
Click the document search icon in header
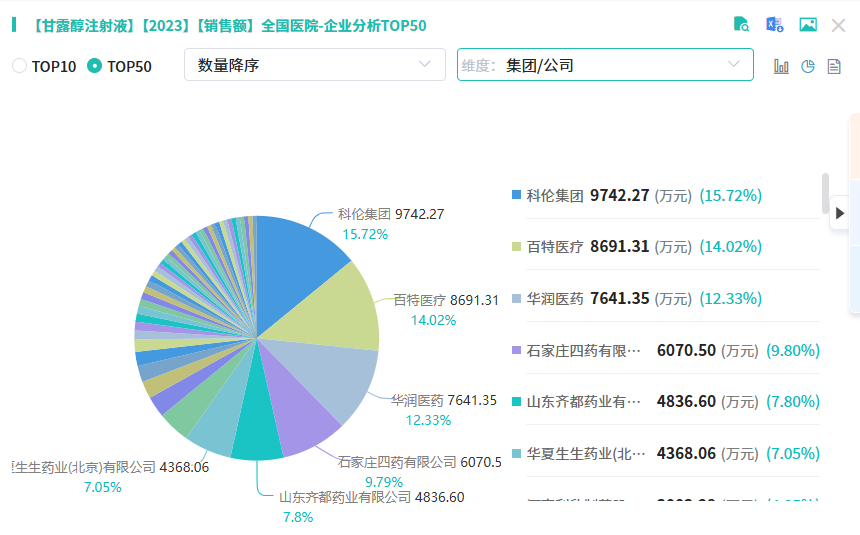click(x=741, y=25)
